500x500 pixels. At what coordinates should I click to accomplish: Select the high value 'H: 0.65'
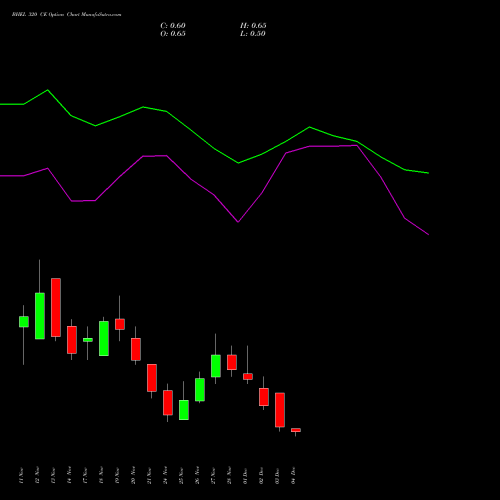pyautogui.click(x=253, y=26)
